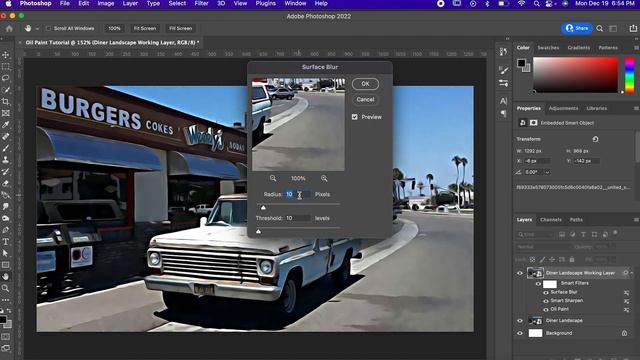Open the Color panel options menu
Viewport: 640px width, 360px height.
636,48
